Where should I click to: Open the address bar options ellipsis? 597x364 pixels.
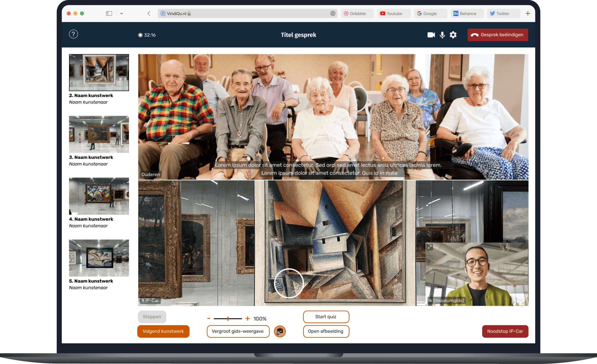click(x=333, y=14)
